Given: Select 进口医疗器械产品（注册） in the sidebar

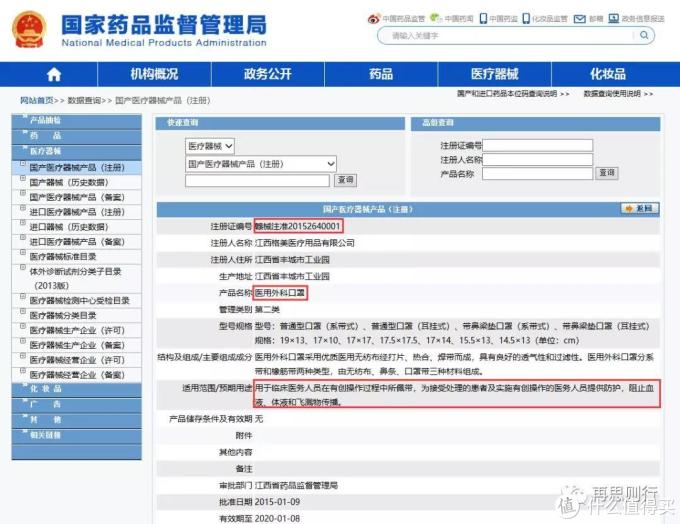Looking at the screenshot, I should 77,212.
